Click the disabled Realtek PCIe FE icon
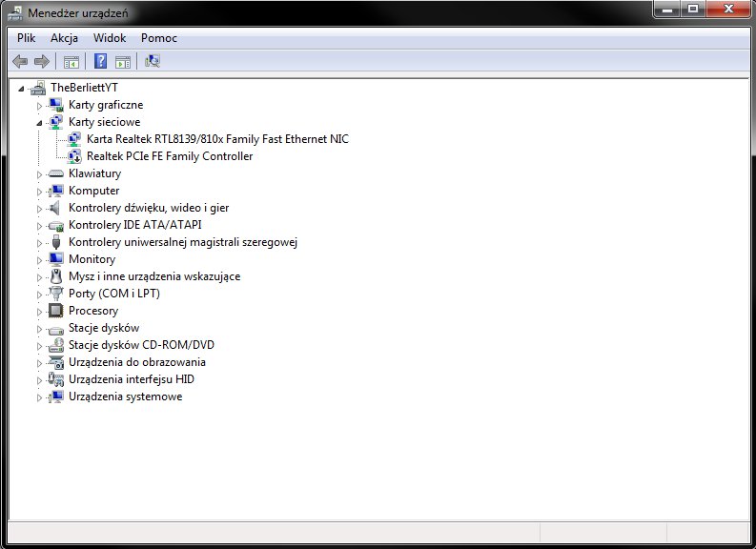Screen dimensions: 756x549 (73, 156)
